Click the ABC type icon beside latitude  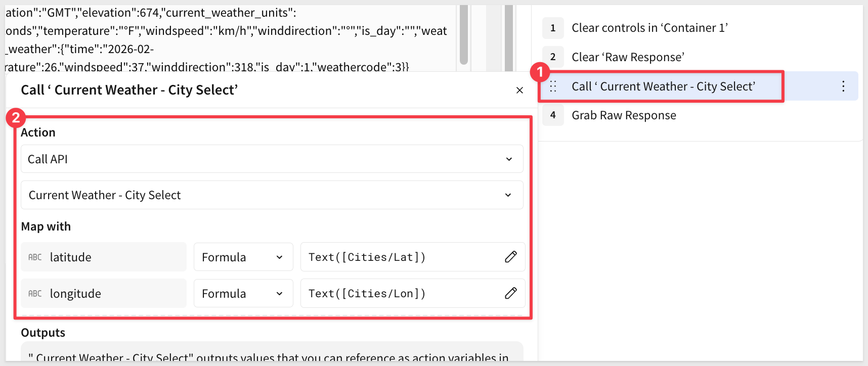tap(35, 257)
